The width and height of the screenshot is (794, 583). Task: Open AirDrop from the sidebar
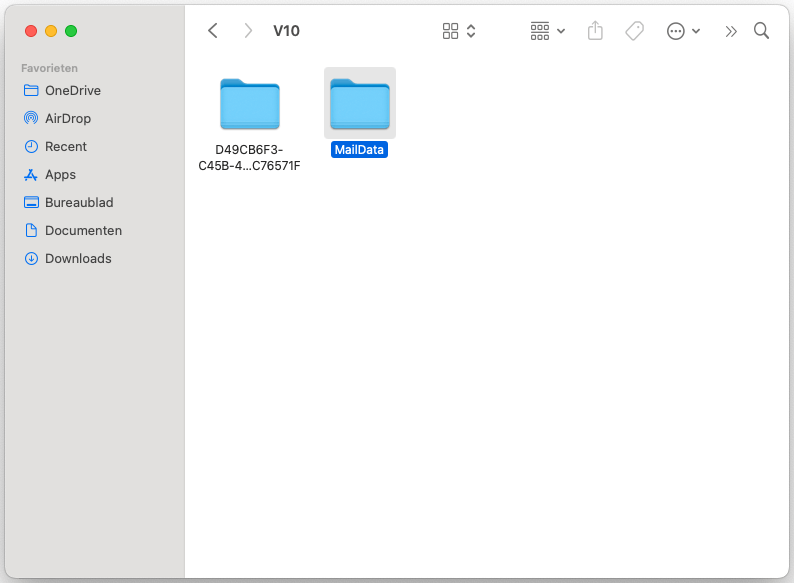click(67, 118)
